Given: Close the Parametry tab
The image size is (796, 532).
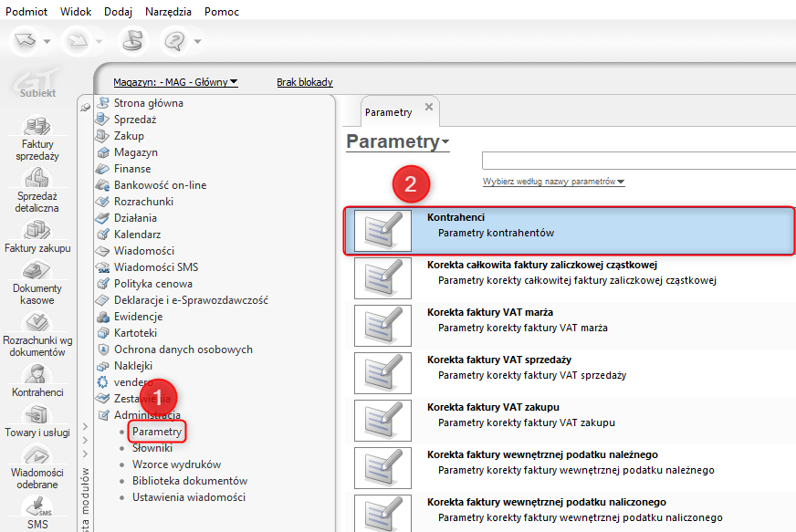Looking at the screenshot, I should tap(429, 107).
